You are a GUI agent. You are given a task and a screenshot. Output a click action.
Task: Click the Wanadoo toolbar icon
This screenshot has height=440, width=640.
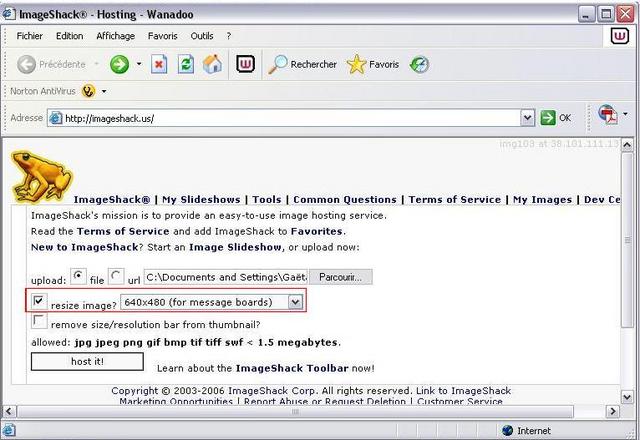click(245, 64)
